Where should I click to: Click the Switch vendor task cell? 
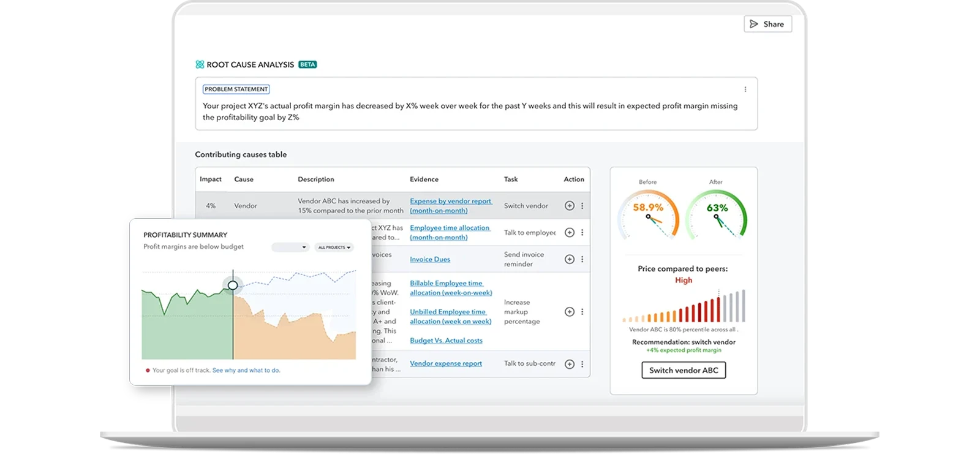526,206
